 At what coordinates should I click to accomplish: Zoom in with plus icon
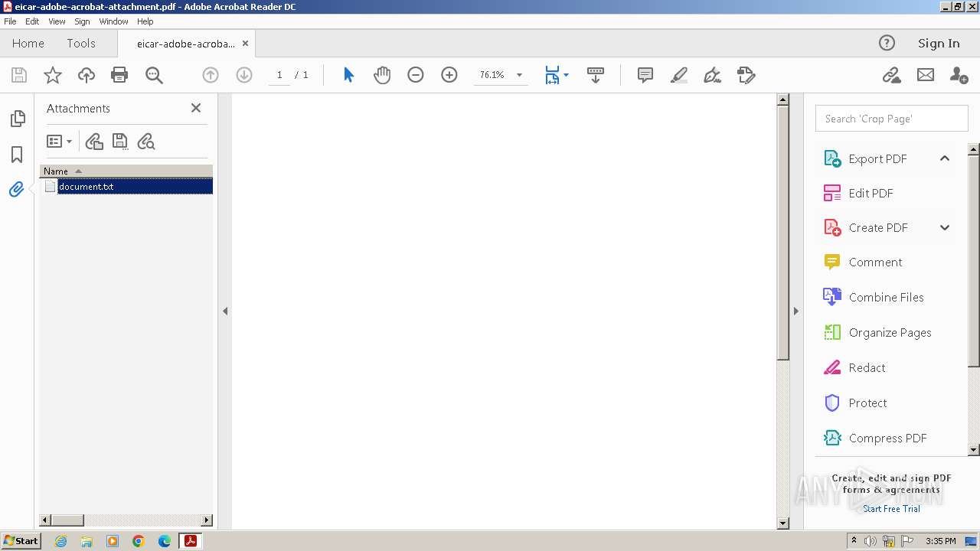point(449,75)
